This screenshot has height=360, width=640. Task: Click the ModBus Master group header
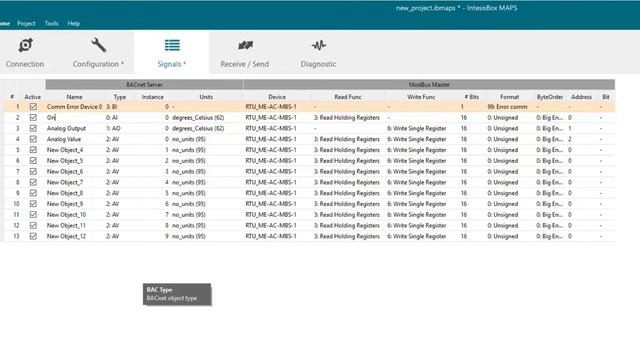pos(429,84)
